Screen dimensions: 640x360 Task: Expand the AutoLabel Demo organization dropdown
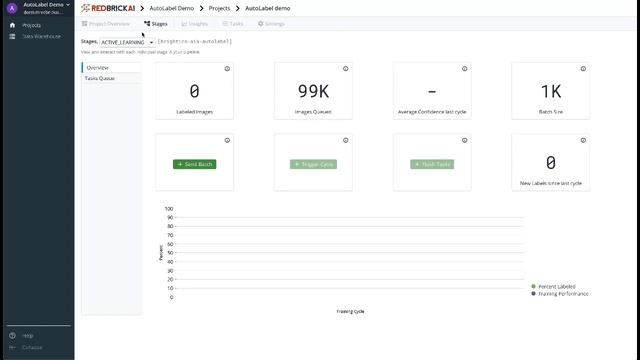pyautogui.click(x=46, y=5)
